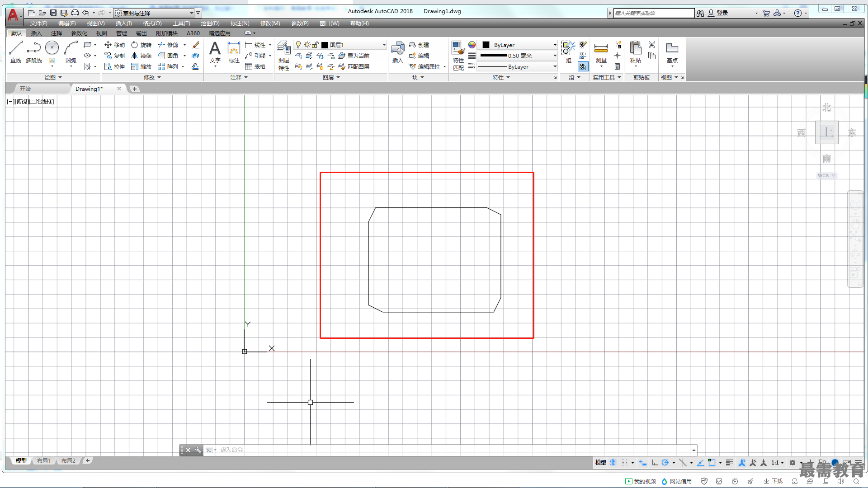Toggle object snap tracking in status bar
Viewport: 868px width, 488px height.
(700, 462)
